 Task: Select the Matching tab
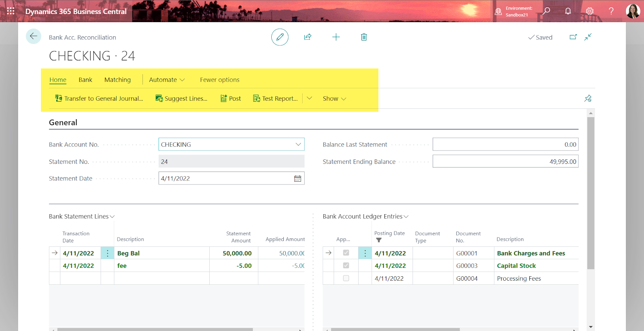click(x=118, y=80)
